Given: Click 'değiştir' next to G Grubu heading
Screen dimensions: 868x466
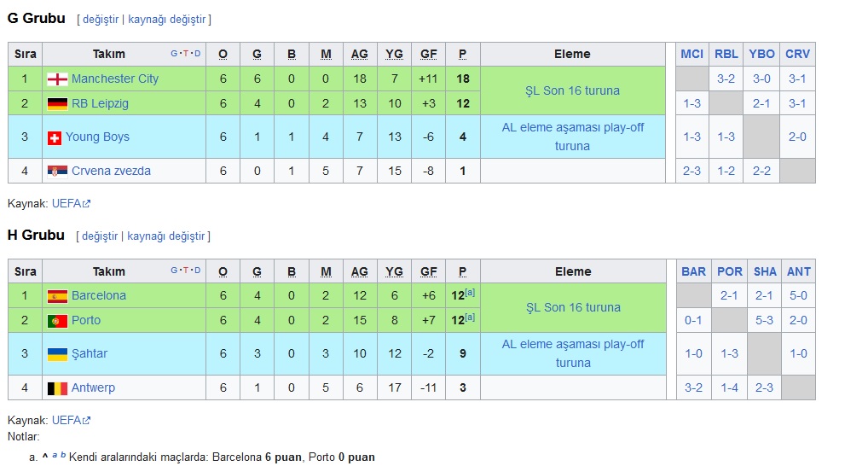Looking at the screenshot, I should pos(101,20).
